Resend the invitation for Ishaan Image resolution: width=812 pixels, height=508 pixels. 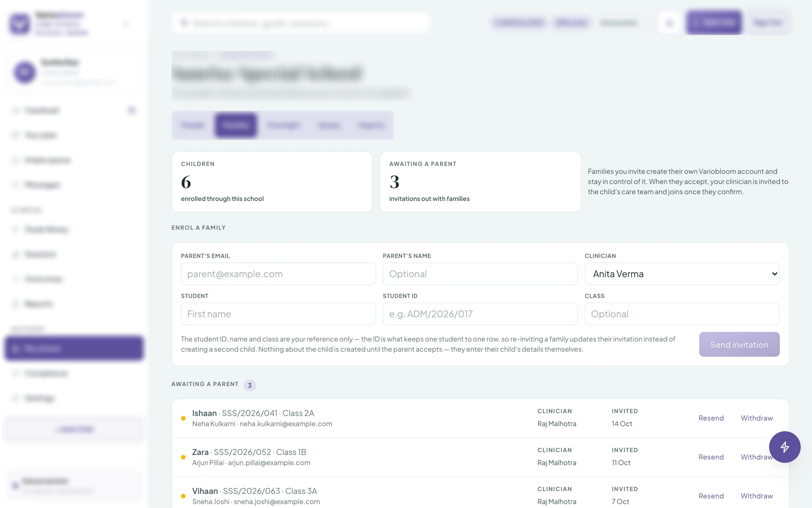pos(711,418)
